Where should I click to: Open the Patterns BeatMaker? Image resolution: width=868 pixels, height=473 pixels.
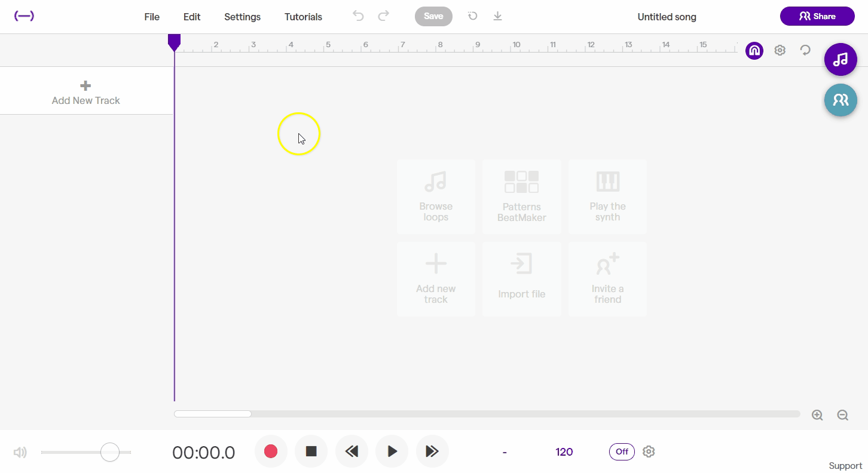click(521, 196)
